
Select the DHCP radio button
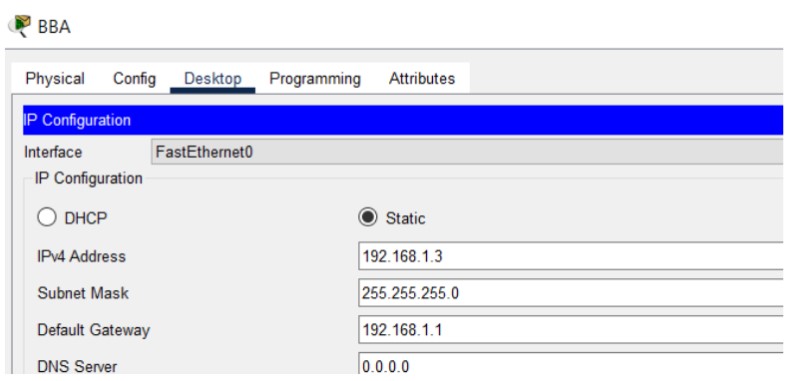point(47,218)
